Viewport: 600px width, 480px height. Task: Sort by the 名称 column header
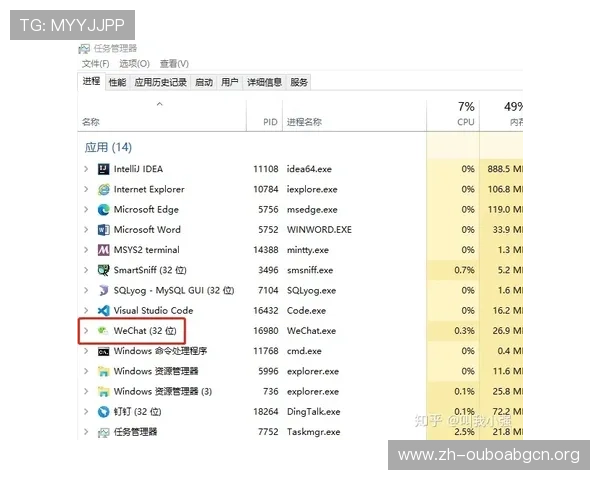tap(161, 116)
